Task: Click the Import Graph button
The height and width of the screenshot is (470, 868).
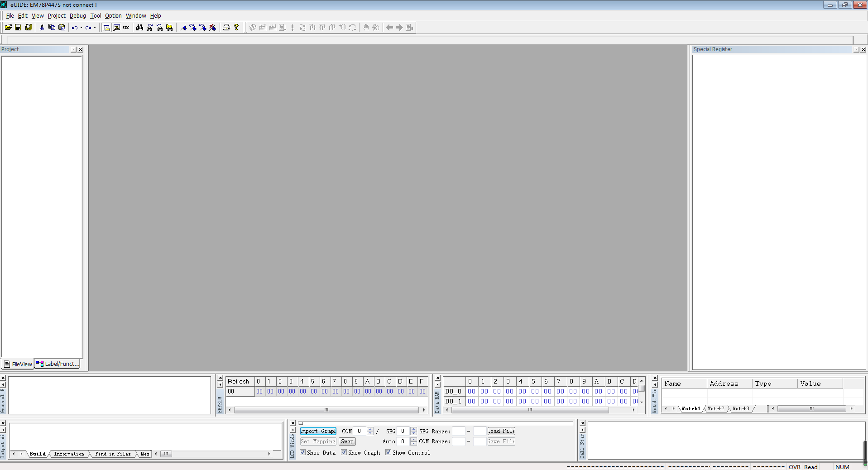Action: click(318, 431)
